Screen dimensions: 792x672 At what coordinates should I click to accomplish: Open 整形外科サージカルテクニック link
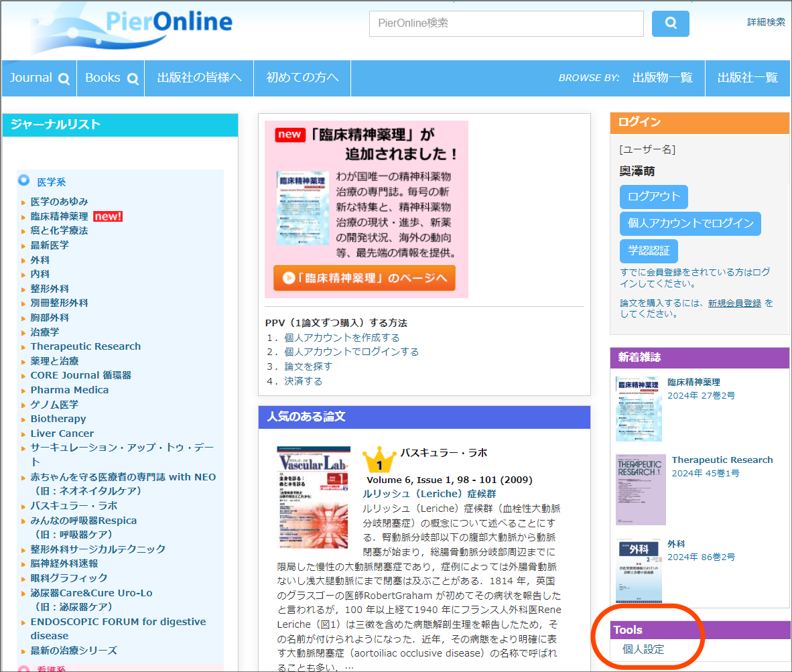pyautogui.click(x=97, y=549)
